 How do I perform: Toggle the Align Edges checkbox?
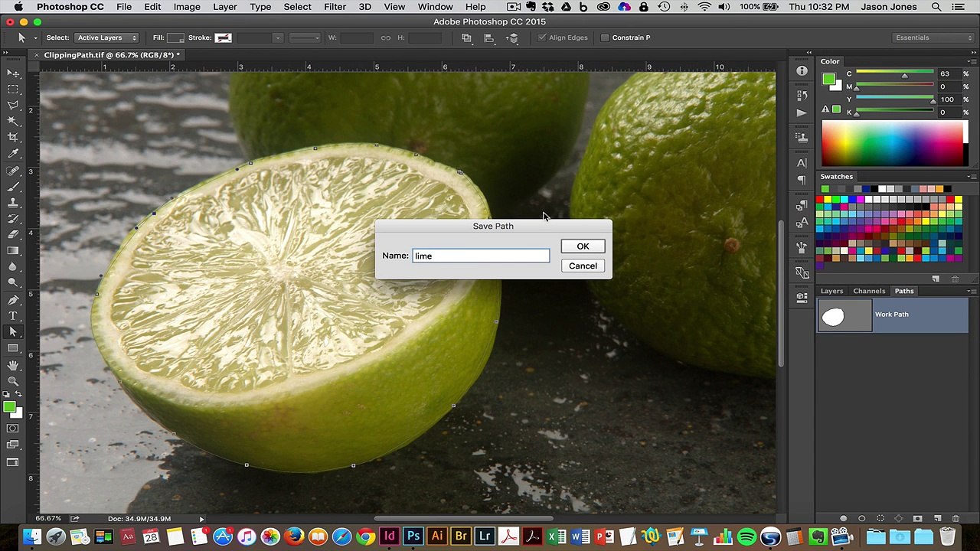(x=542, y=37)
